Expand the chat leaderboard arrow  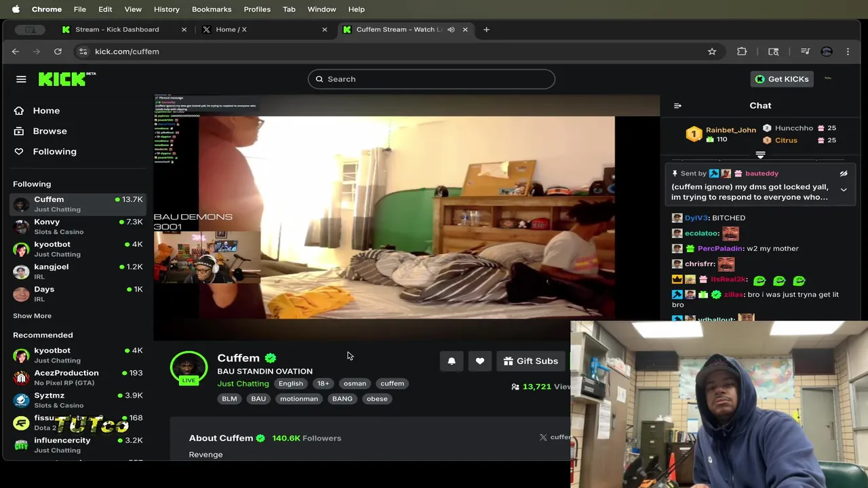pos(760,155)
